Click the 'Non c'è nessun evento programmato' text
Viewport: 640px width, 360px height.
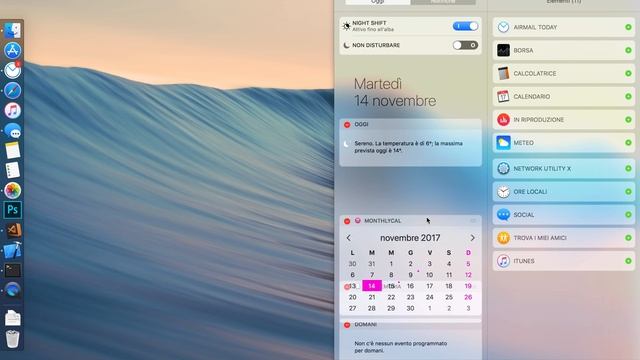point(401,347)
